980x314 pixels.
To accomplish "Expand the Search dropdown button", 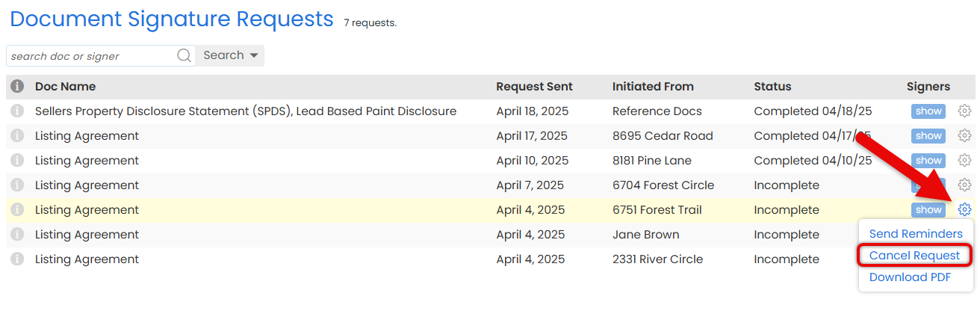I will [230, 56].
